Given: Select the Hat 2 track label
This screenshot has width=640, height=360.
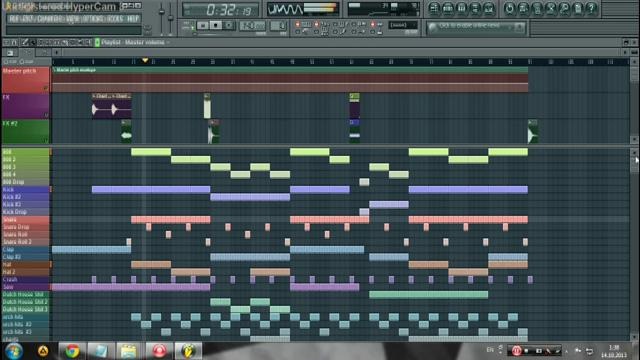Looking at the screenshot, I should [25, 272].
